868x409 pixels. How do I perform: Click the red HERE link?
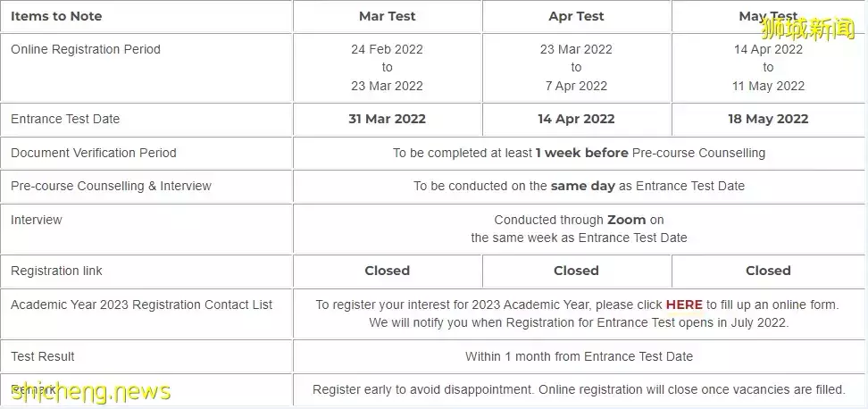(684, 305)
